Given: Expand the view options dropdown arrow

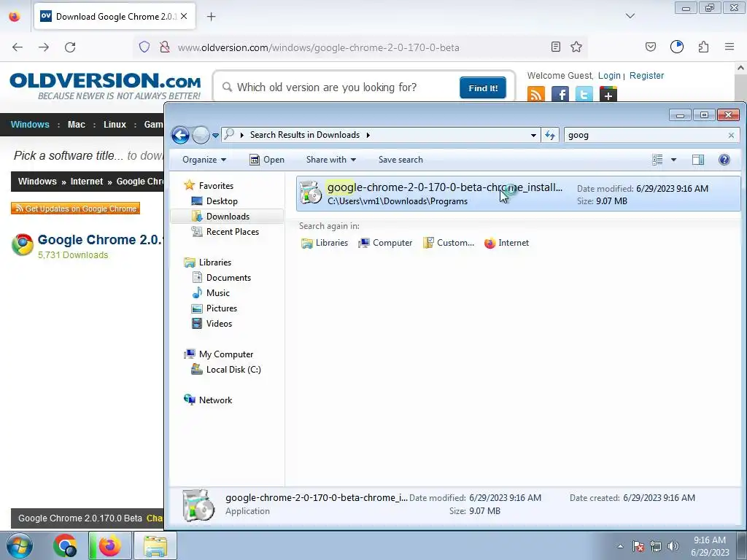Looking at the screenshot, I should [x=673, y=160].
